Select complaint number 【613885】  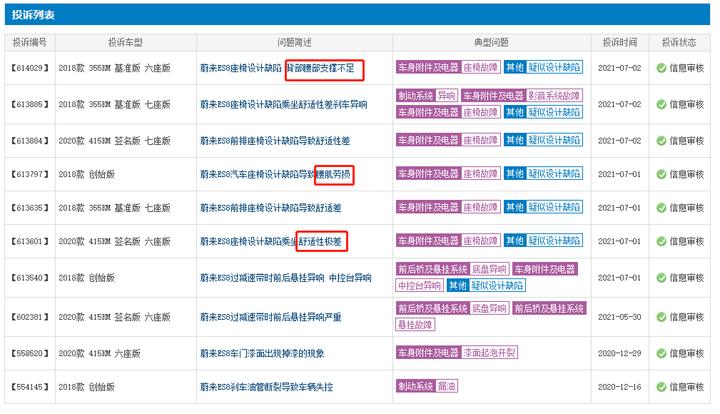pos(30,104)
